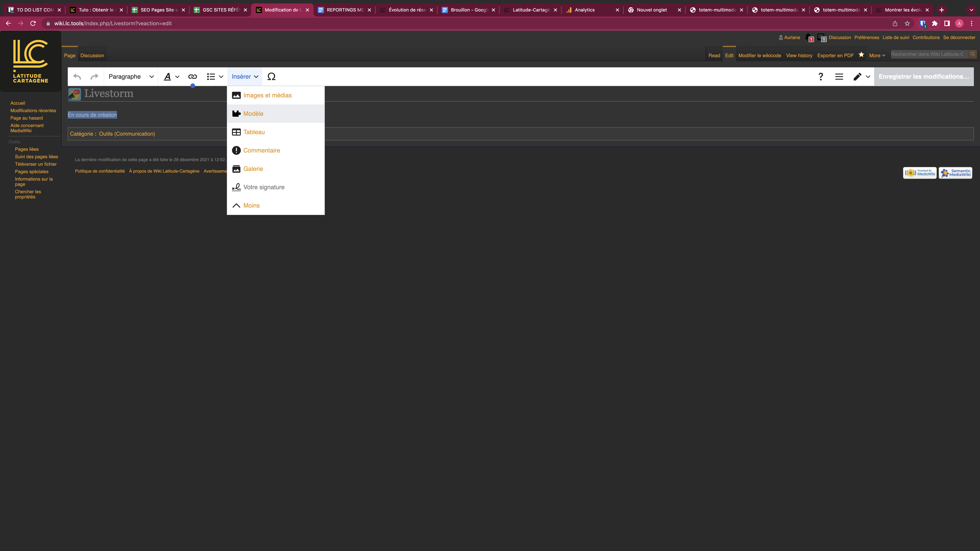Open page options hamburger menu icon
The width and height of the screenshot is (980, 551).
coord(839,77)
